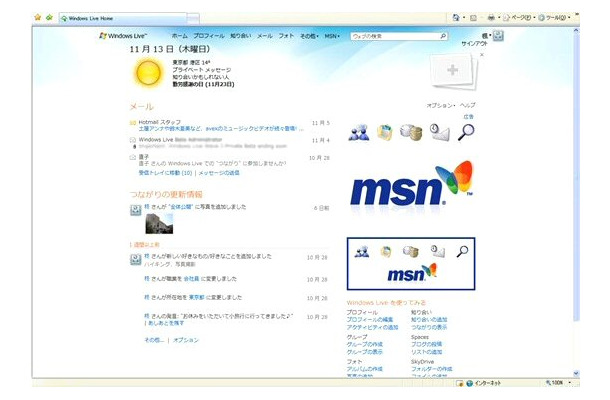Open the building photo thumbnail

pyautogui.click(x=159, y=224)
